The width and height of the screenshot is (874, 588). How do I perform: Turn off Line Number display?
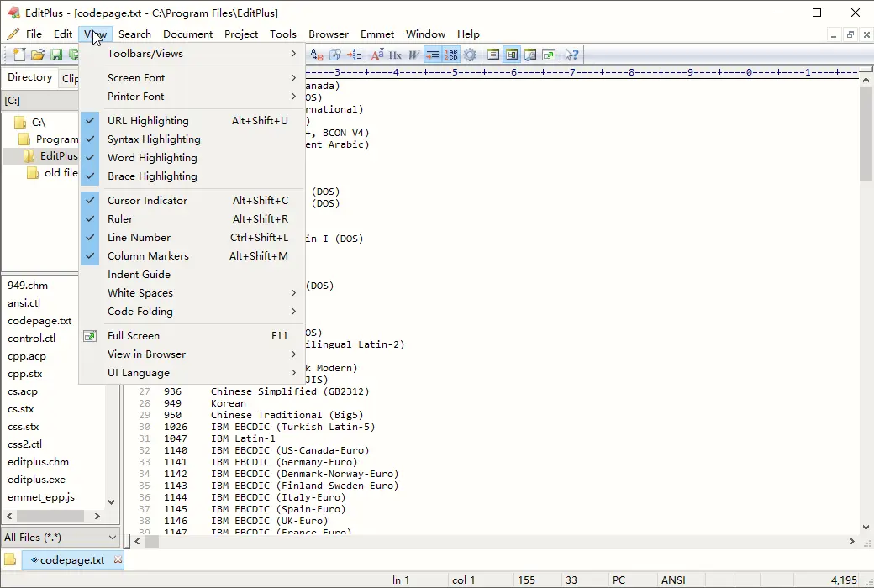pyautogui.click(x=192, y=237)
